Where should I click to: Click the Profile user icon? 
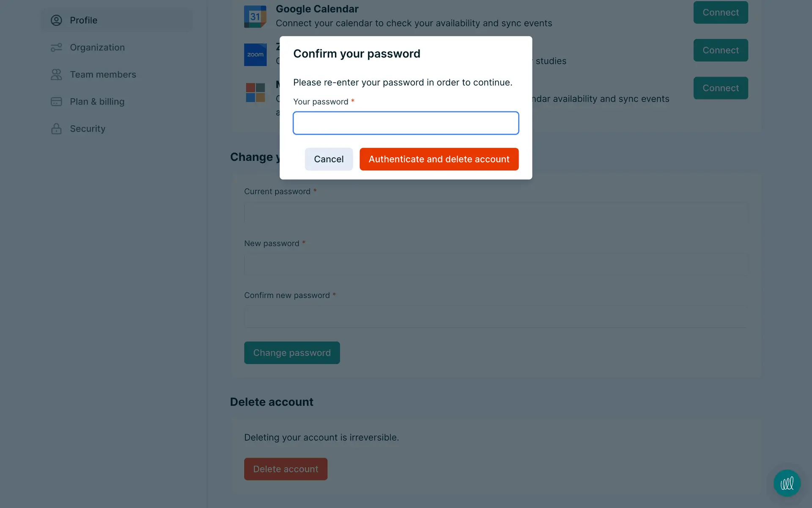point(56,20)
